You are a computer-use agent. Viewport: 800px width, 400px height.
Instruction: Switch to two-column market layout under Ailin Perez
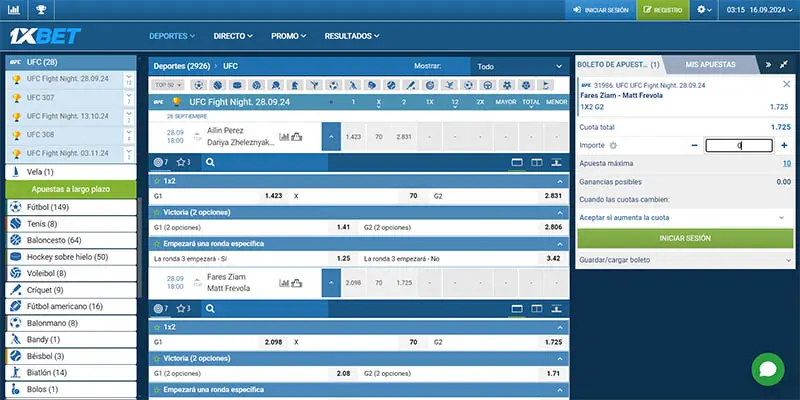[537, 163]
